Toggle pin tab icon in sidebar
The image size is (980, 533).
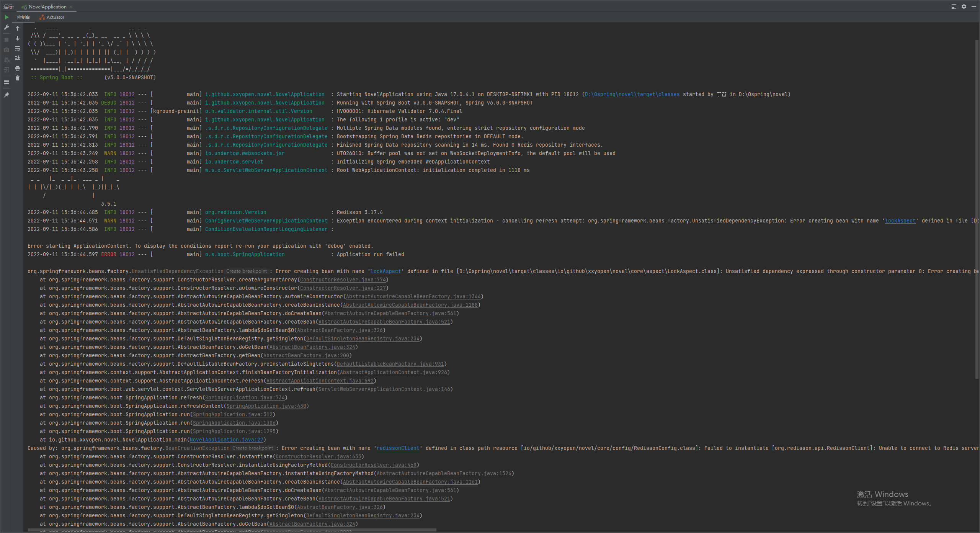coord(7,95)
